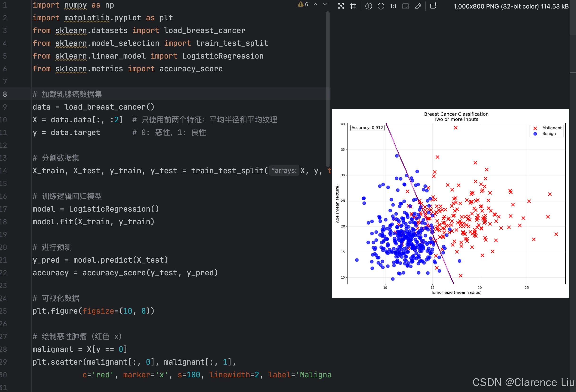Image resolution: width=576 pixels, height=392 pixels.
Task: Click the *arrays: parameter hint
Action: pyautogui.click(x=284, y=170)
